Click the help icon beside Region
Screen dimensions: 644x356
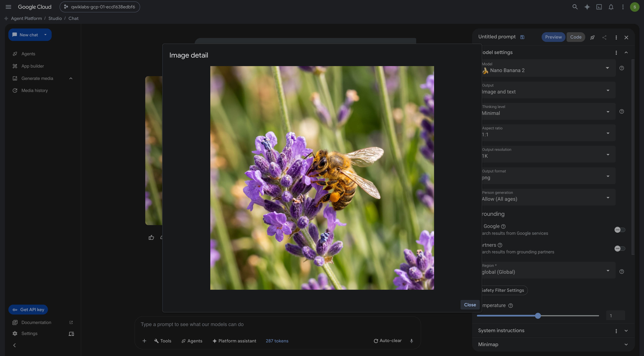pyautogui.click(x=622, y=272)
